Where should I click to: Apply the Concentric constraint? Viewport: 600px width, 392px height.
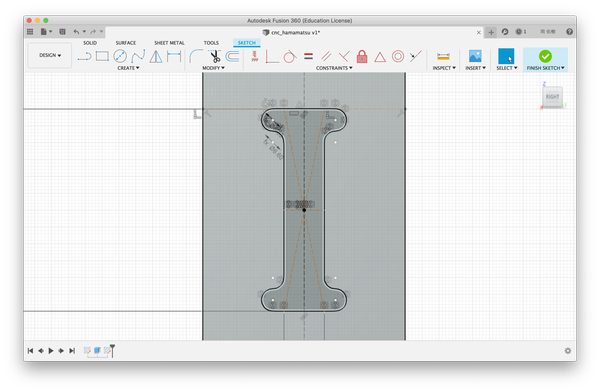[x=398, y=57]
